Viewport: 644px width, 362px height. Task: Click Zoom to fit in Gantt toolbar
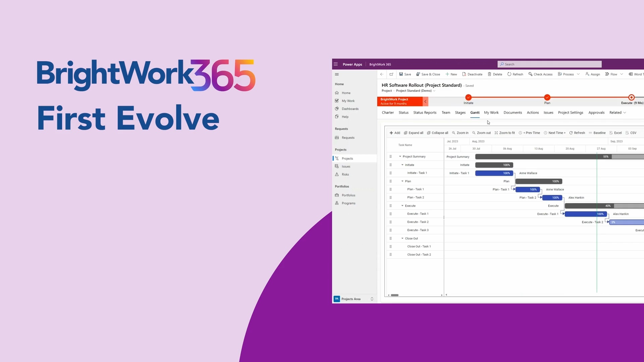pos(504,133)
